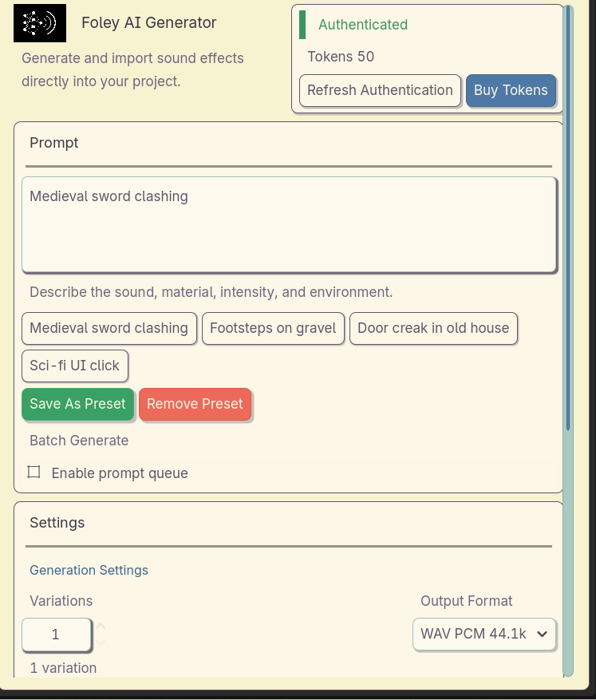Click inside the prompt text area

[288, 225]
